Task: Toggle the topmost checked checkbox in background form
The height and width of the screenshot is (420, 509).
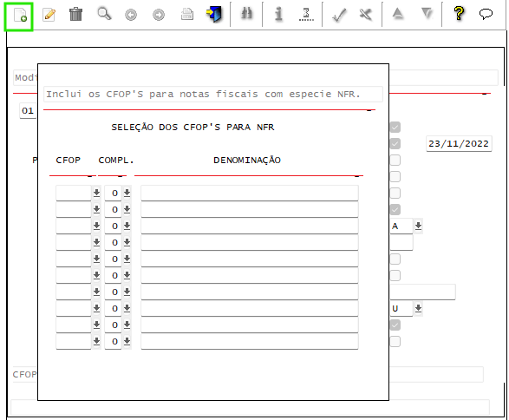Action: pos(395,127)
